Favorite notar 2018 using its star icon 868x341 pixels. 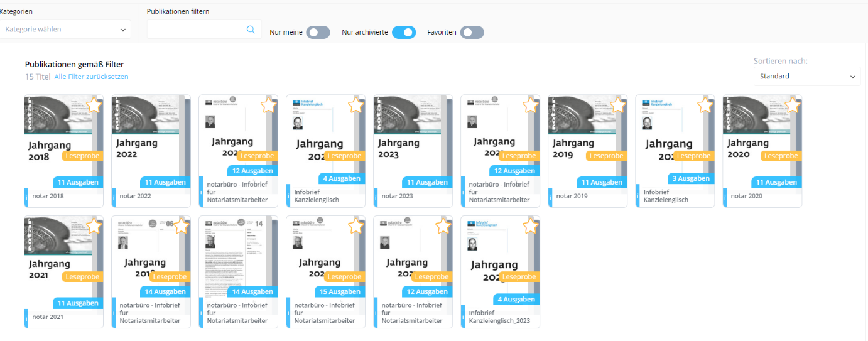(94, 105)
